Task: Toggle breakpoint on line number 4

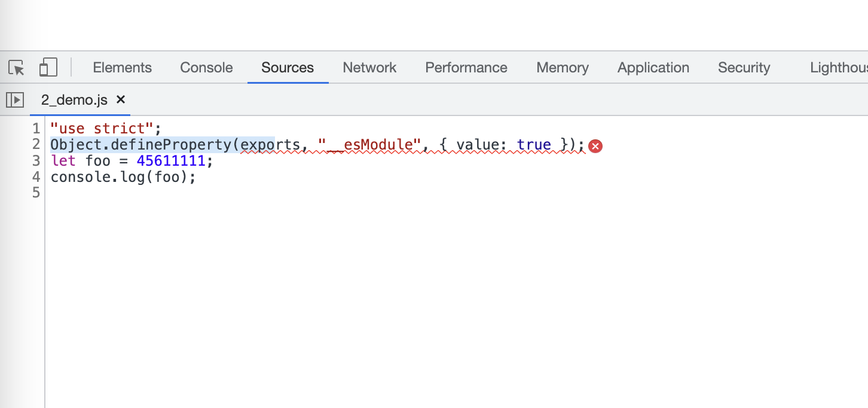Action: click(36, 177)
